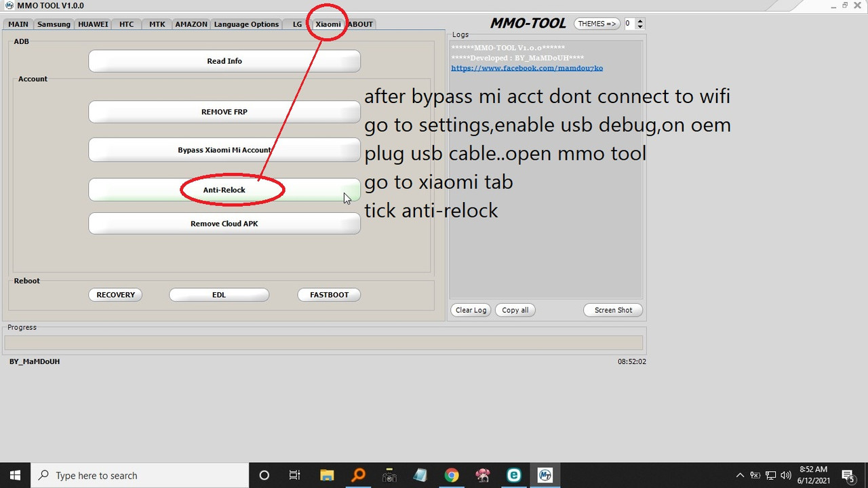This screenshot has width=868, height=488.
Task: Show hidden system tray icons
Action: 740,475
